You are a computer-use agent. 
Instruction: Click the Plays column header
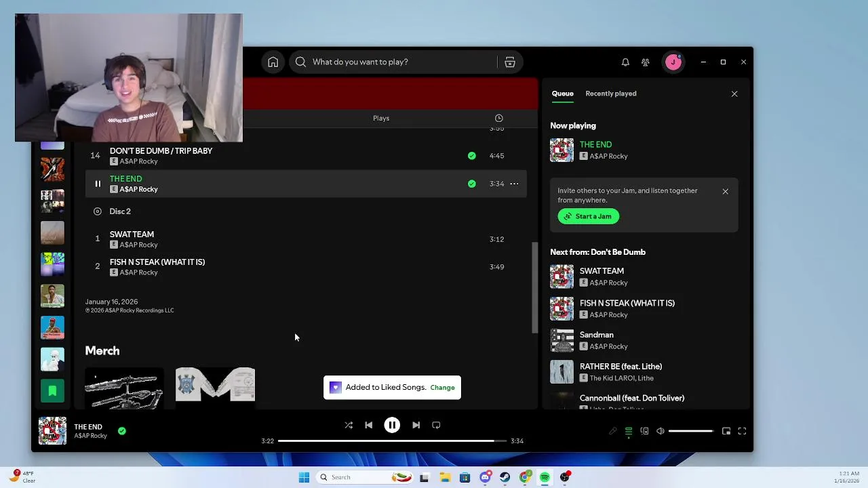pyautogui.click(x=381, y=118)
